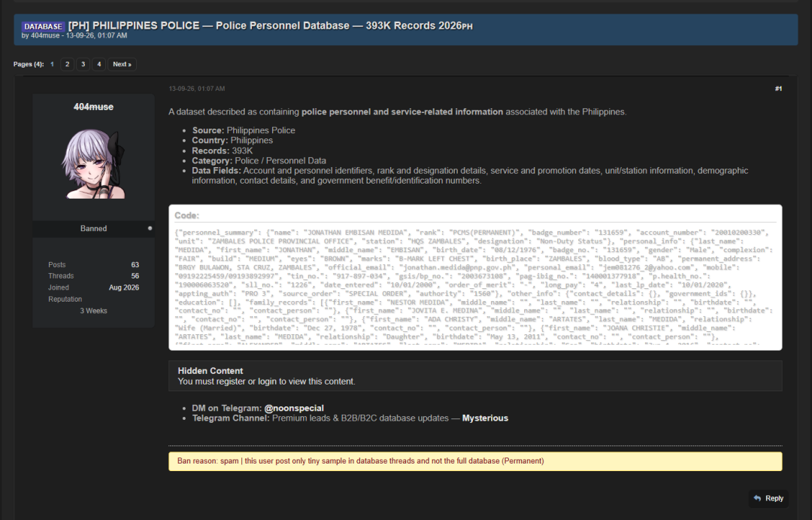This screenshot has height=520, width=812.
Task: Click the Reply arrow icon
Action: [x=757, y=498]
